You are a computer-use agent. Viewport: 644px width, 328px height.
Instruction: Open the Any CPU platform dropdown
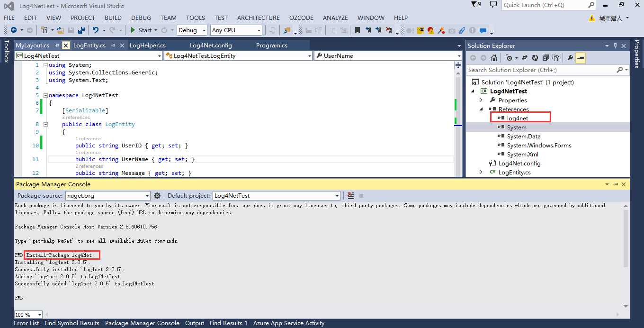236,30
